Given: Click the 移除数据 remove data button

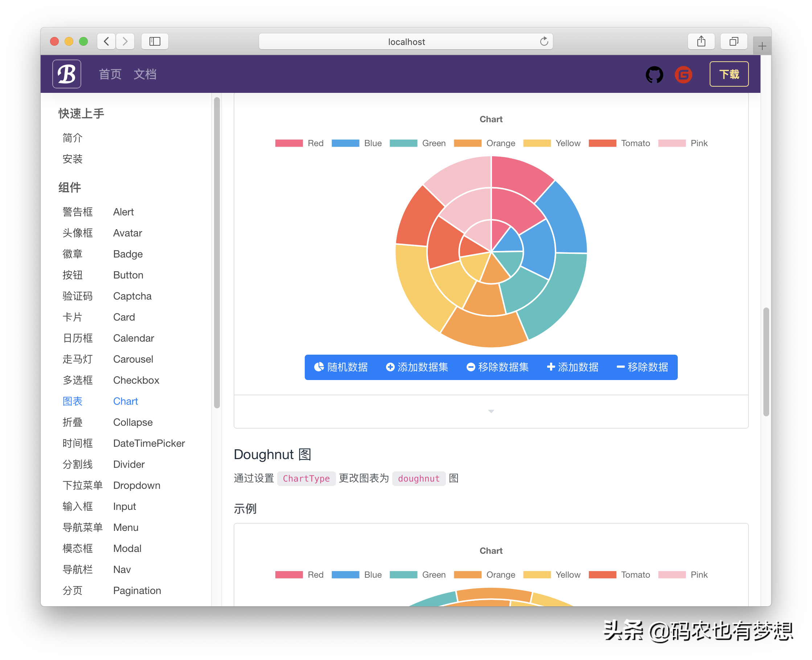Looking at the screenshot, I should (x=642, y=367).
